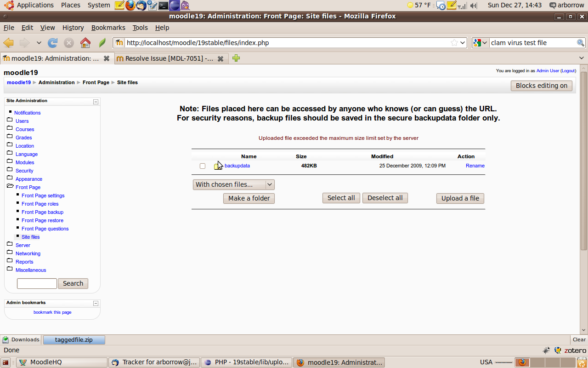588x368 pixels.
Task: Expand the Server folder in admin tree
Action: (10, 245)
